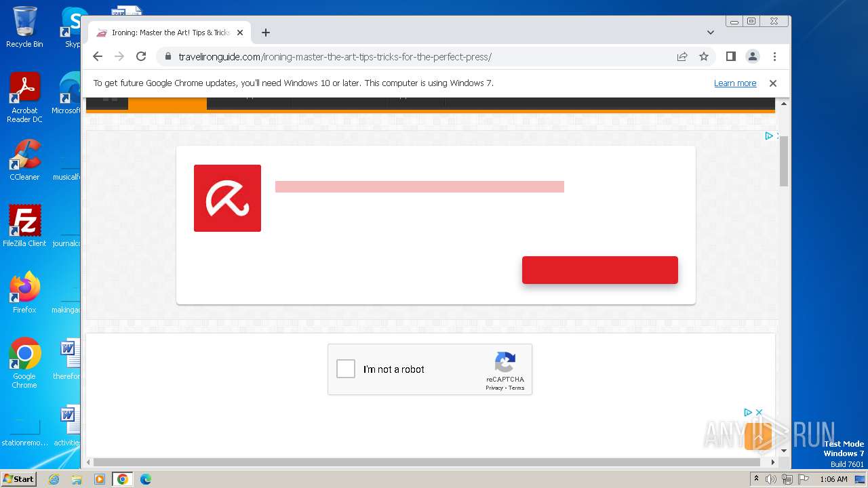This screenshot has height=488, width=868.
Task: Open Google Chrome desktop shortcut
Action: pos(24,363)
